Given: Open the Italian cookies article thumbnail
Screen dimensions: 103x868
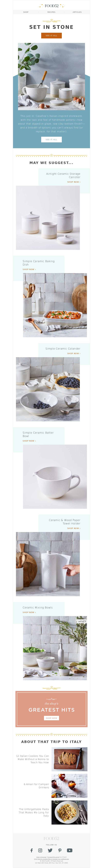Looking at the screenshot, I should (x=69, y=759).
